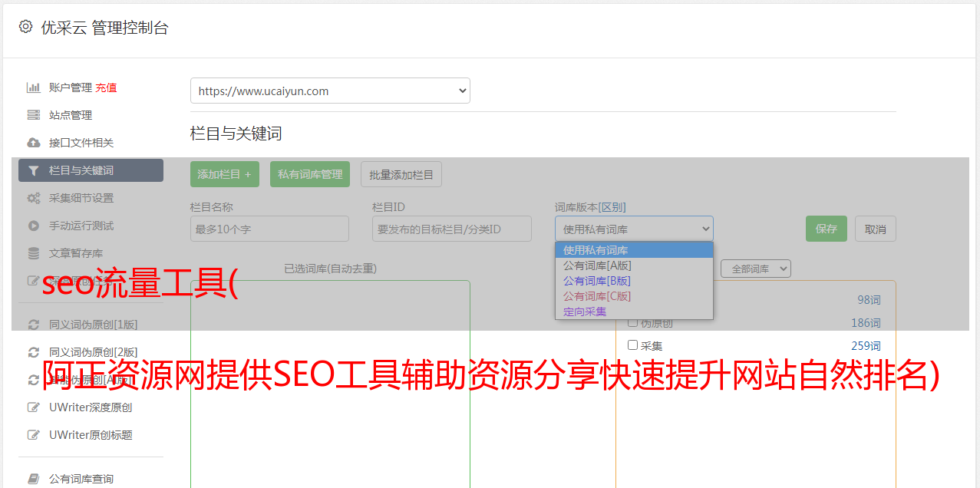Click the gear icon beside 优采云 管理控制台
The width and height of the screenshot is (980, 488).
point(25,27)
